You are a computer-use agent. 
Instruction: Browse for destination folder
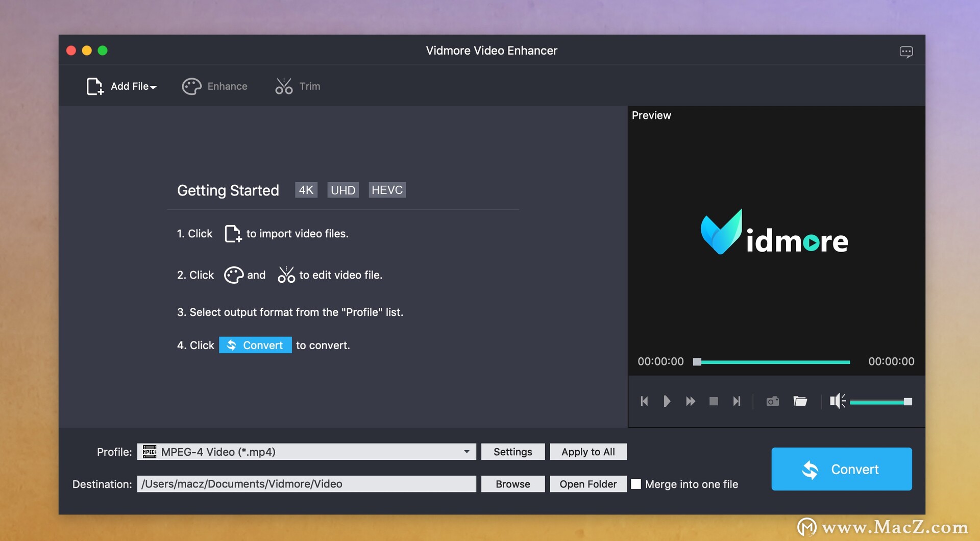(513, 484)
